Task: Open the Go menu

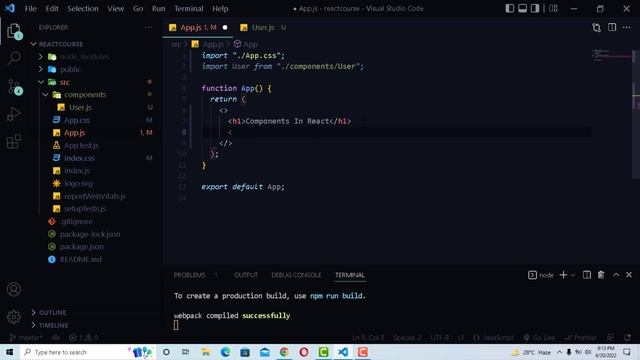Action: click(138, 9)
